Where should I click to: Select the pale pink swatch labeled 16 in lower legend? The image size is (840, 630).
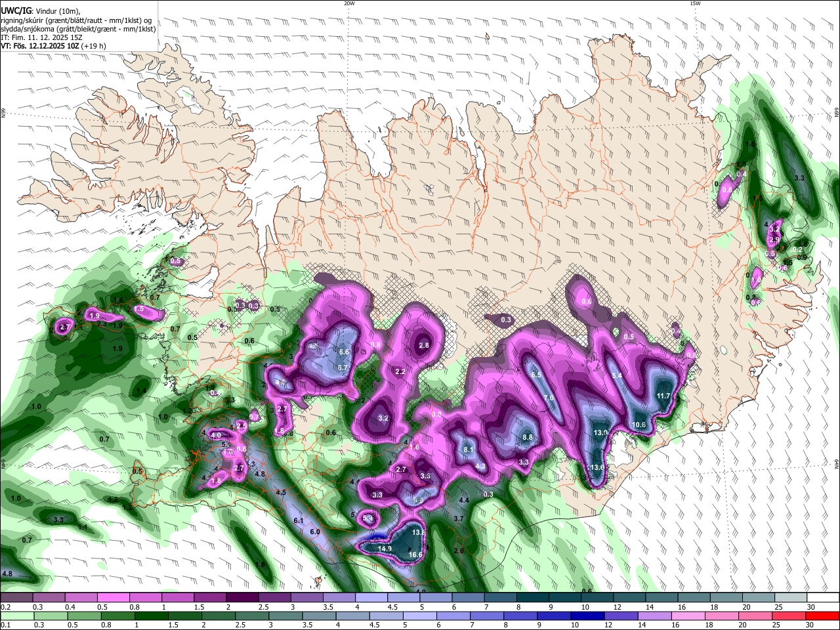[688, 616]
